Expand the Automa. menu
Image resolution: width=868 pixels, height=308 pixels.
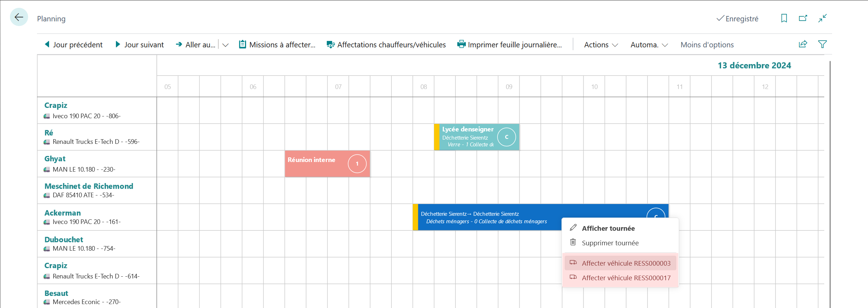click(649, 45)
